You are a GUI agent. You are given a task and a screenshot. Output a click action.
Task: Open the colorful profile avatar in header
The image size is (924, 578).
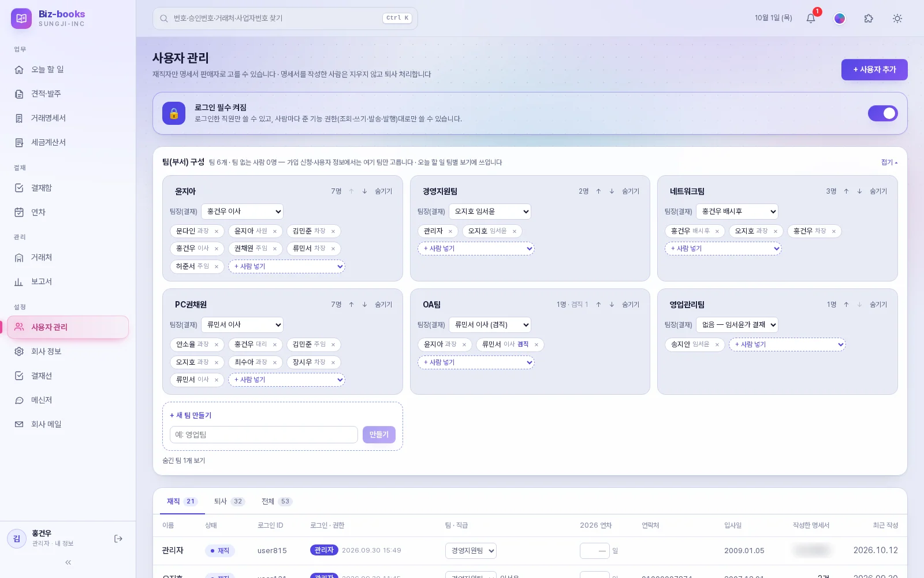tap(840, 18)
